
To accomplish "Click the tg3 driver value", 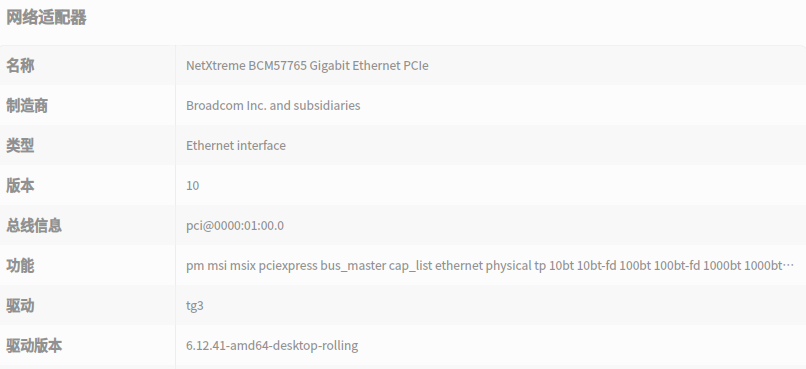I will point(195,306).
